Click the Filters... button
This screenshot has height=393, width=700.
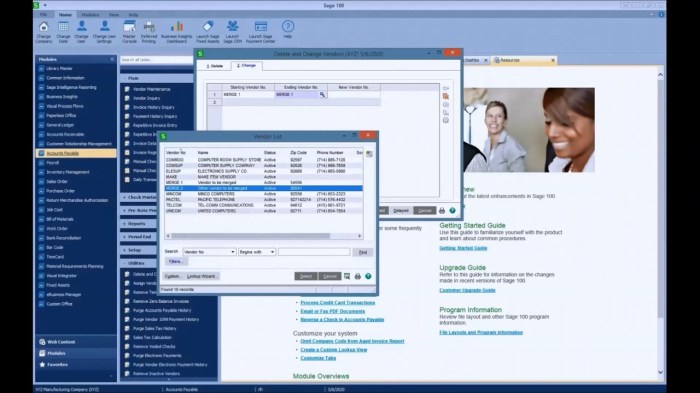(175, 262)
